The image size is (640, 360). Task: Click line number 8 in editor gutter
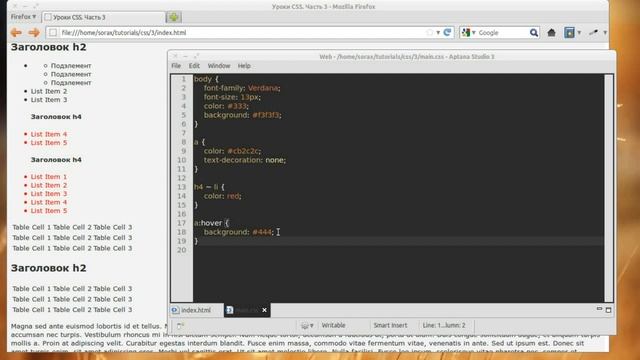pyautogui.click(x=184, y=142)
